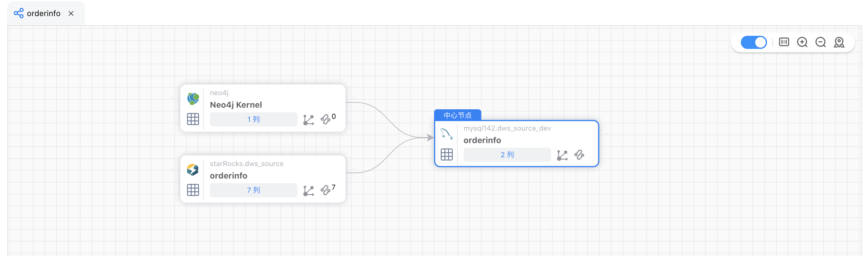Click the "中心节点" badge
Screen dimensions: 868x256
point(458,115)
